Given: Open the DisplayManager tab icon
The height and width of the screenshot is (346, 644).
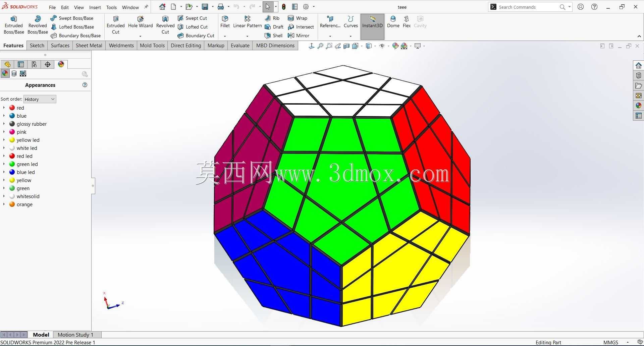Looking at the screenshot, I should pyautogui.click(x=61, y=64).
